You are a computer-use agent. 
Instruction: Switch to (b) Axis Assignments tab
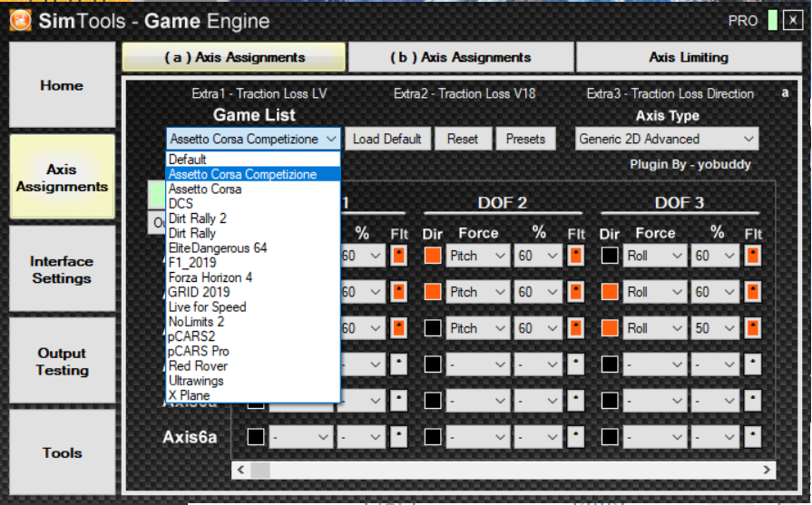coord(460,57)
